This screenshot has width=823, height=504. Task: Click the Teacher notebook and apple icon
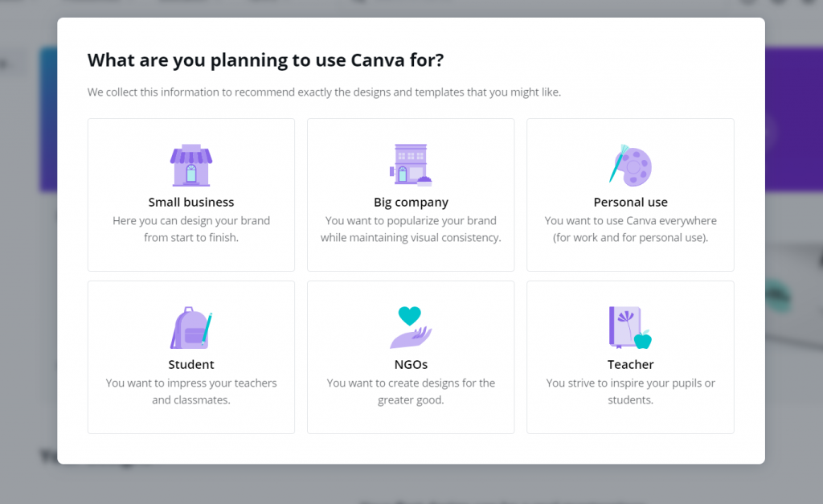630,328
